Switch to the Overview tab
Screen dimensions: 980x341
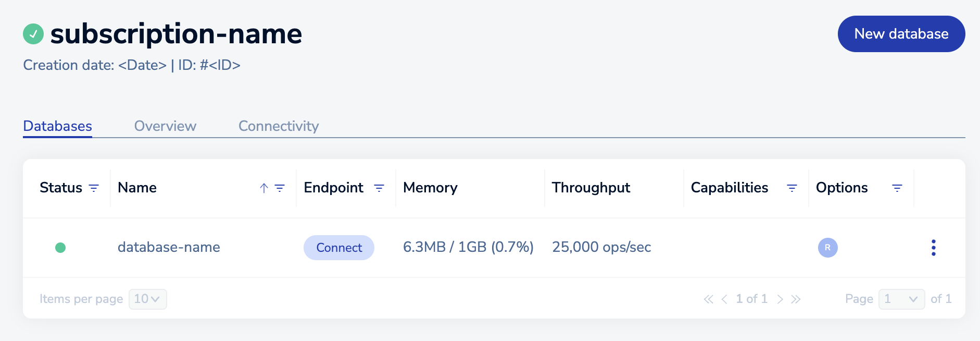[165, 126]
